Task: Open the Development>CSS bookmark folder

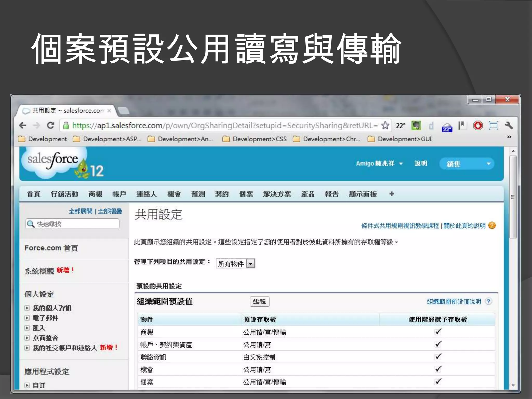Action: [255, 139]
